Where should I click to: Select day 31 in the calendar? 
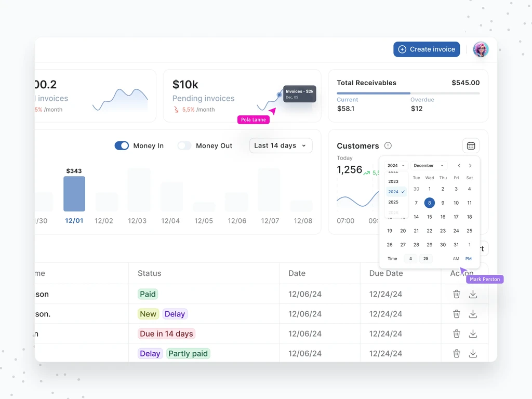456,245
